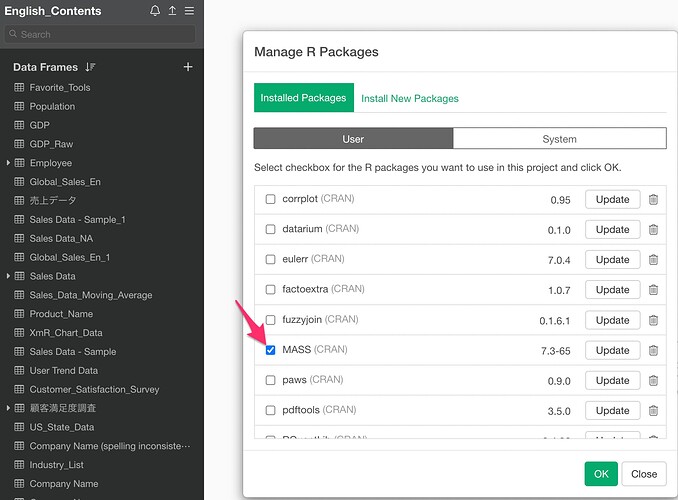The width and height of the screenshot is (678, 500).
Task: Check the eulerr package checkbox
Action: (270, 260)
